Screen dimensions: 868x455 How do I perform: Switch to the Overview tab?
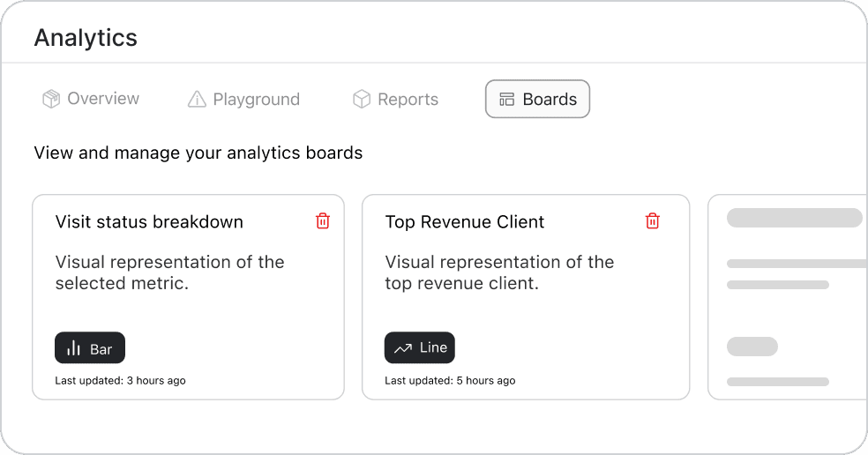(91, 99)
